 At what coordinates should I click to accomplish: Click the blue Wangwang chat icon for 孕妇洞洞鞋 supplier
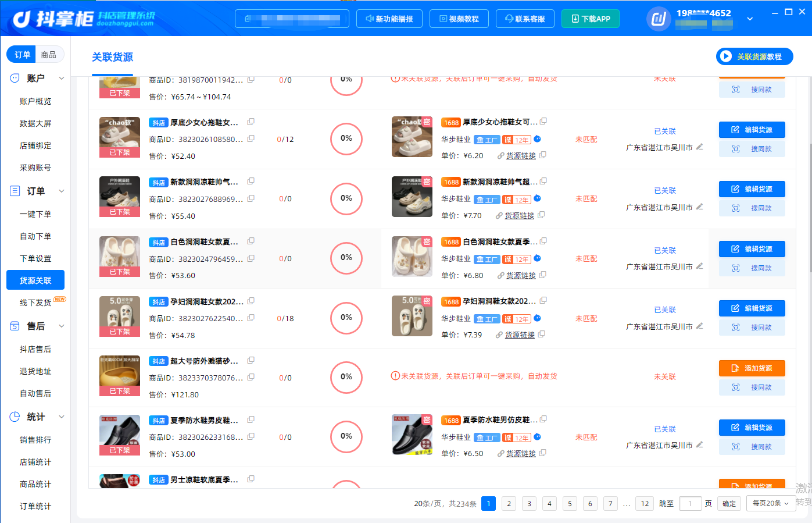click(538, 318)
